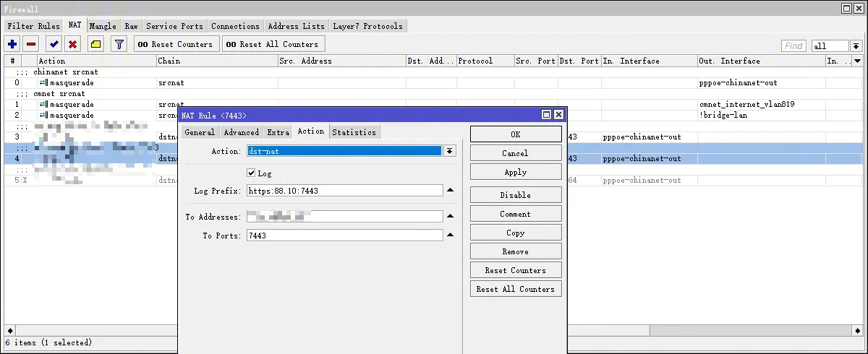
Task: Open the Statistics tab in NAT Rule
Action: point(354,132)
